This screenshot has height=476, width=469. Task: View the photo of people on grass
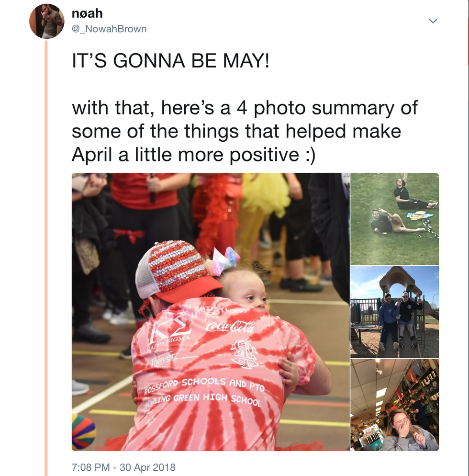[x=394, y=218]
